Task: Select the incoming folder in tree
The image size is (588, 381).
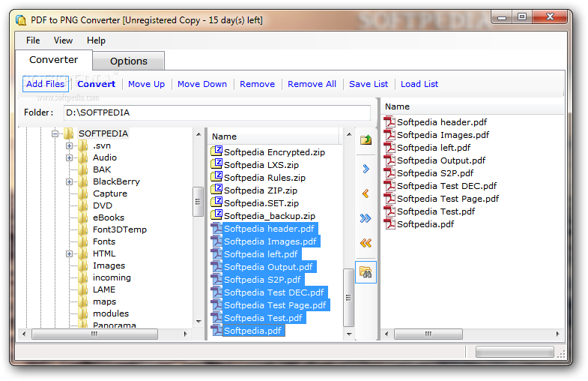Action: pyautogui.click(x=112, y=277)
